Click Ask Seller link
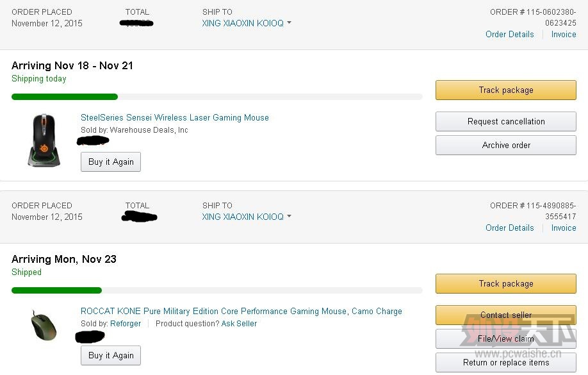Image resolution: width=588 pixels, height=375 pixels. (239, 324)
